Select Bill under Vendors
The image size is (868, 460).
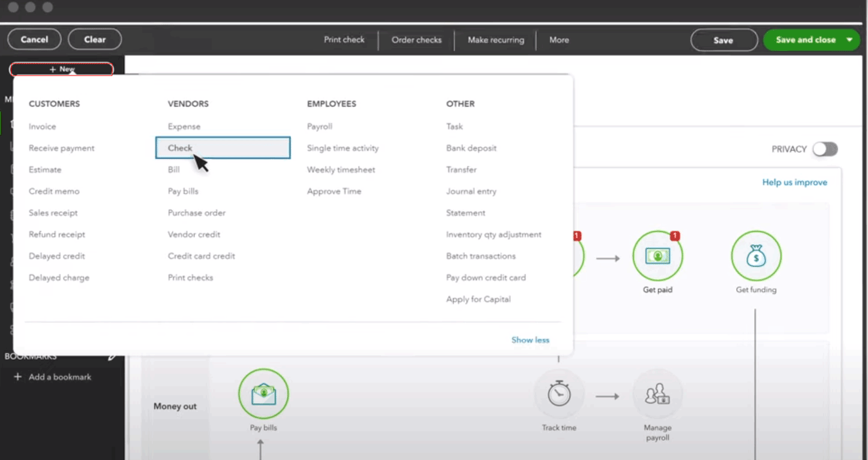click(174, 170)
